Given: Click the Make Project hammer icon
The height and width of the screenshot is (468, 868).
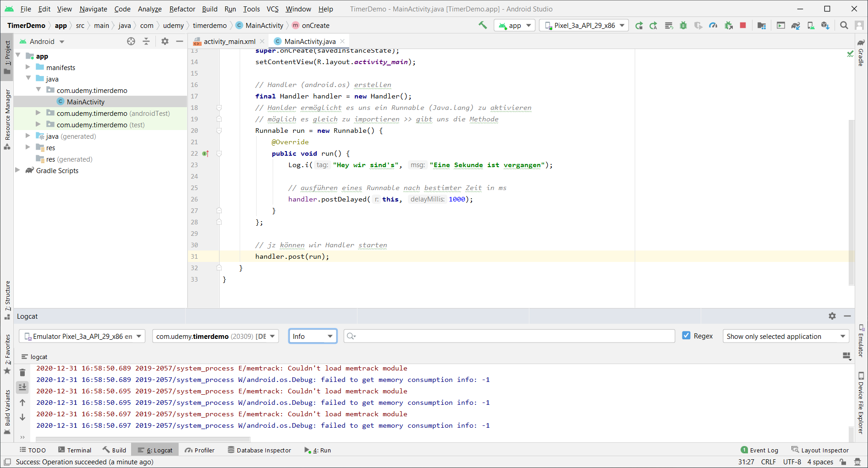Looking at the screenshot, I should pos(483,25).
